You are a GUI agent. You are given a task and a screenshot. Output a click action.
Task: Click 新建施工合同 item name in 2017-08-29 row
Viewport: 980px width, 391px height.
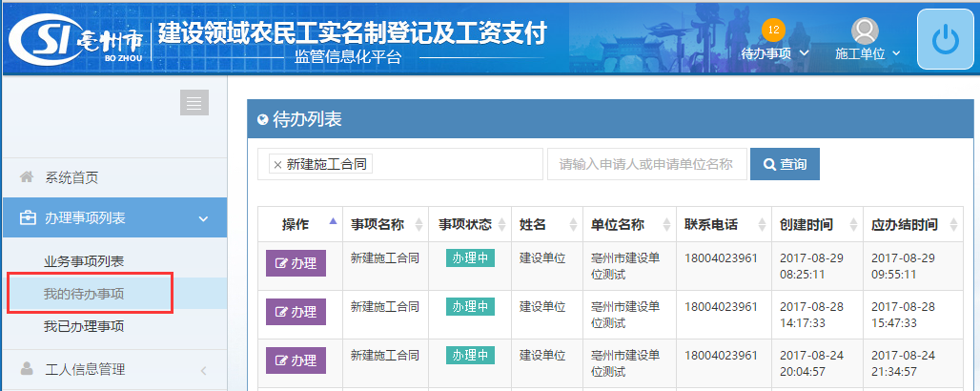(x=384, y=257)
